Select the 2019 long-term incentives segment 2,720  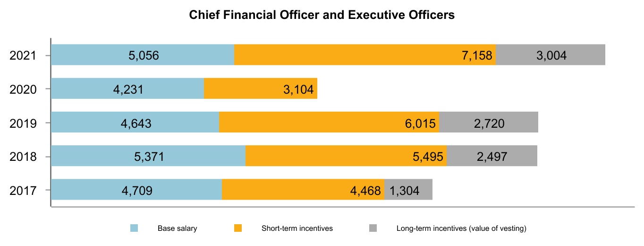489,123
